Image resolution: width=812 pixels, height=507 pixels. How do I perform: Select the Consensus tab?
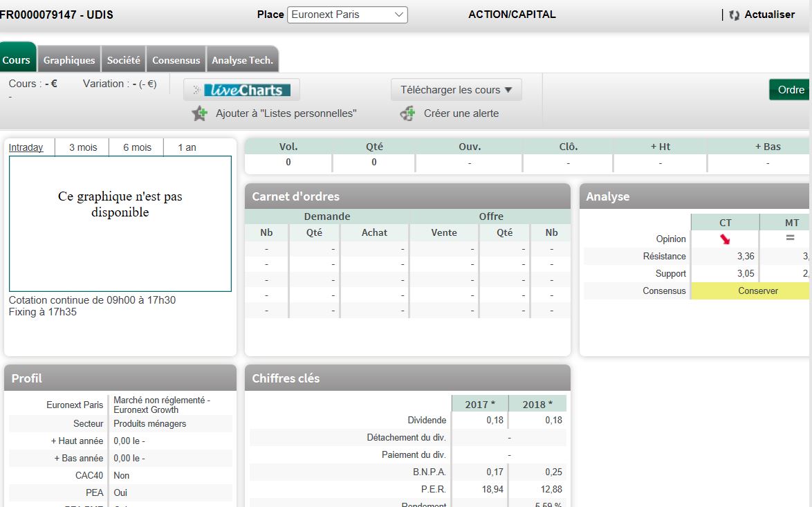coord(176,59)
